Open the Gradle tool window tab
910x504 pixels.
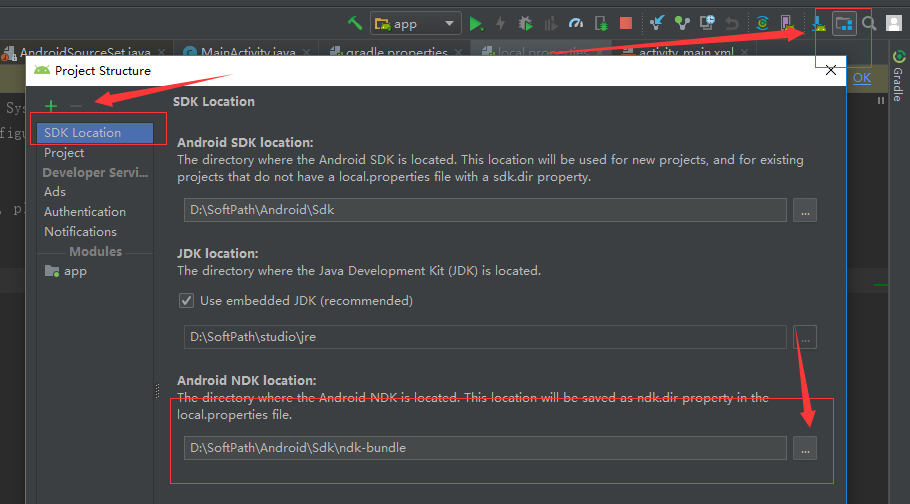coord(899,75)
